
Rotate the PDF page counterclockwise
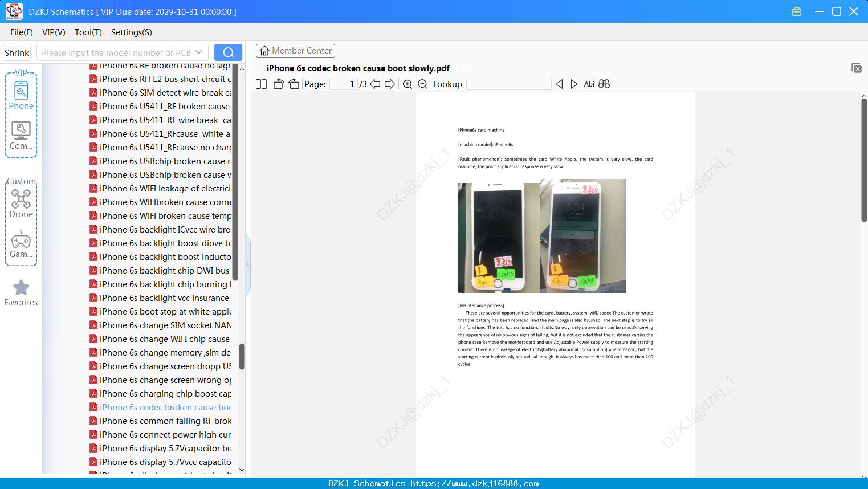click(278, 84)
